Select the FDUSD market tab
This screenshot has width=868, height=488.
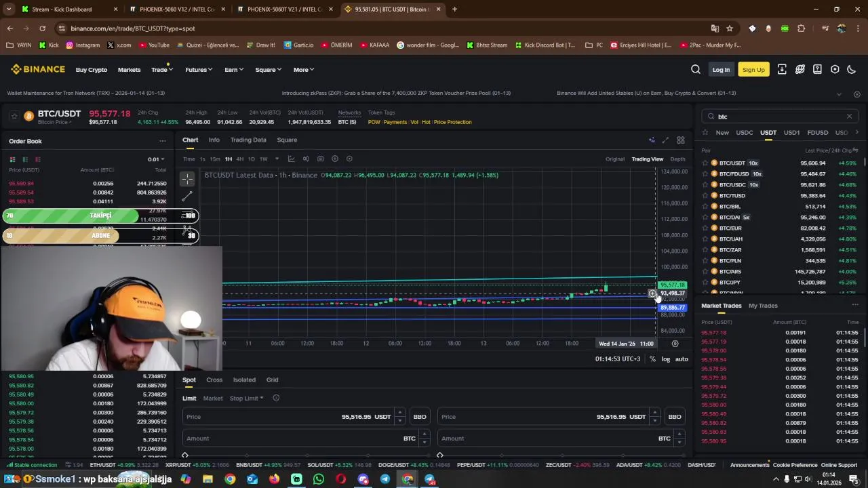pos(817,133)
